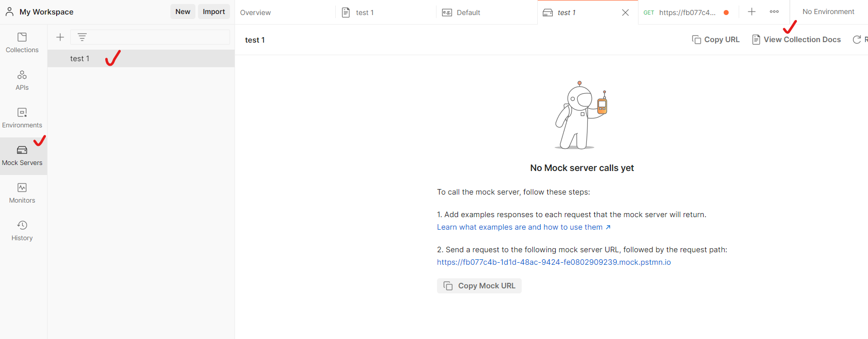Click the filter icon in sidebar search
Viewport: 868px width, 339px height.
(82, 37)
